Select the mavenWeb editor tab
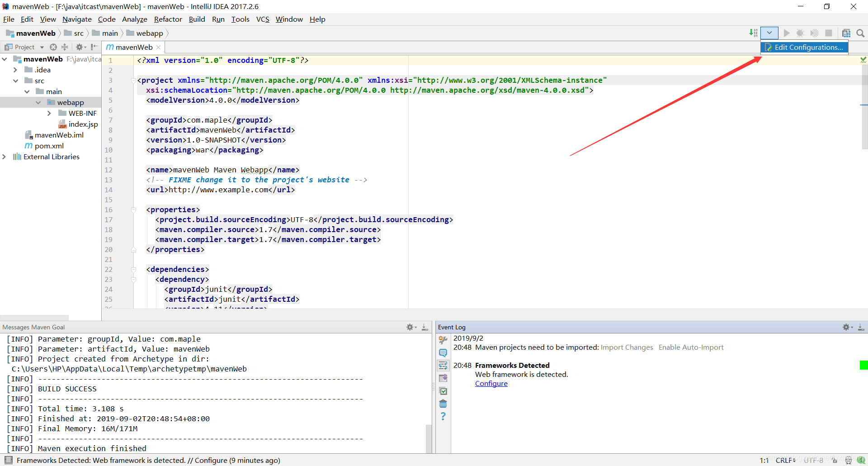 pos(134,47)
